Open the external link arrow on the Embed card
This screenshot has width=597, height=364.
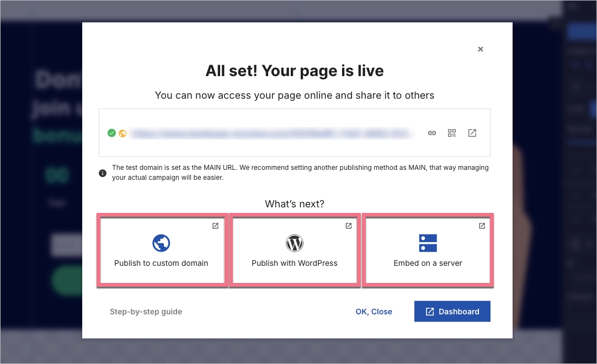[481, 226]
